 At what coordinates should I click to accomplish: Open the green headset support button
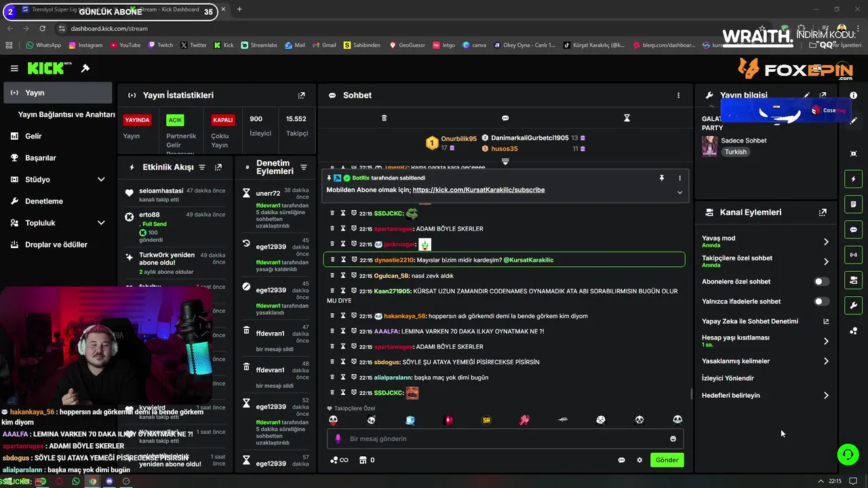coord(848,455)
